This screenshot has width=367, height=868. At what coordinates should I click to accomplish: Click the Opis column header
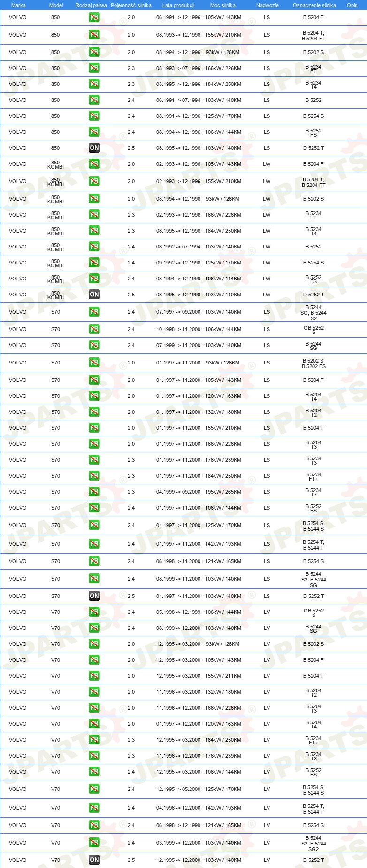point(352,5)
